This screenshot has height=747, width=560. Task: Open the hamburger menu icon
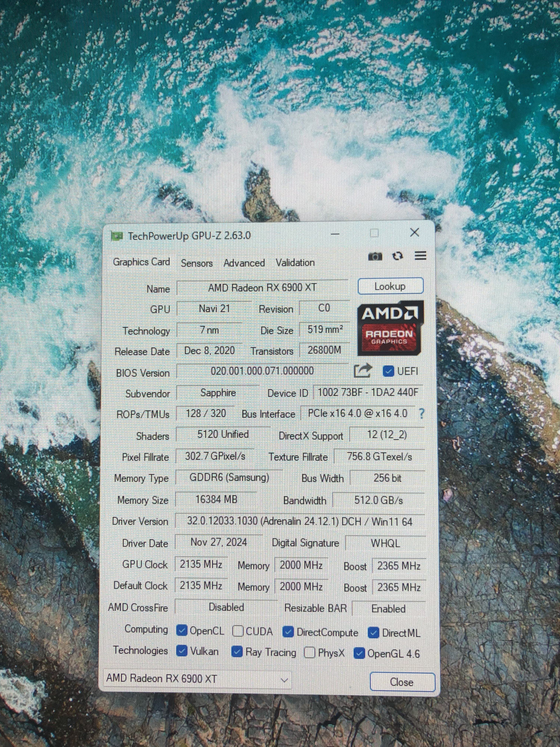420,256
